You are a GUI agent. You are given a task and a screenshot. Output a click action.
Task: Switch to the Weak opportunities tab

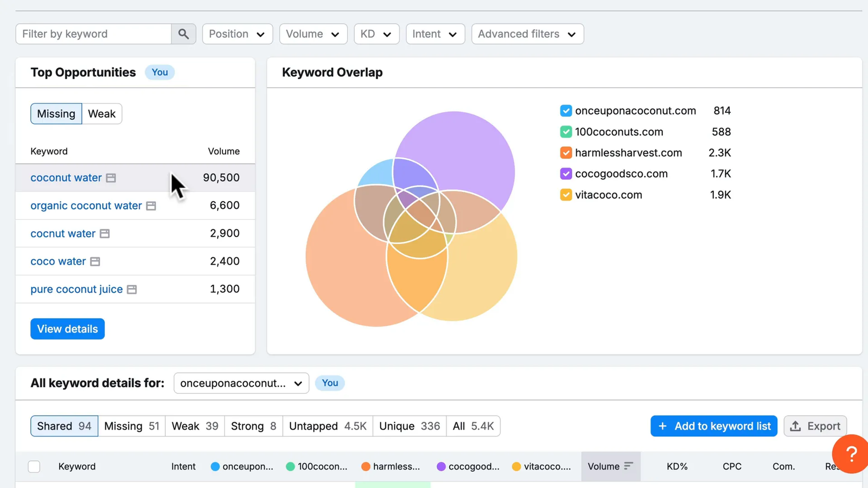click(102, 114)
